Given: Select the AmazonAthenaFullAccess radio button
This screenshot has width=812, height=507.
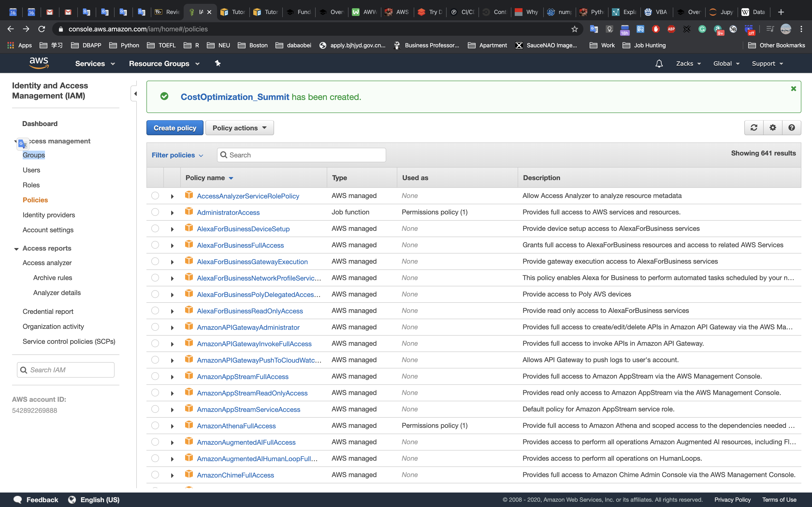Looking at the screenshot, I should [155, 425].
